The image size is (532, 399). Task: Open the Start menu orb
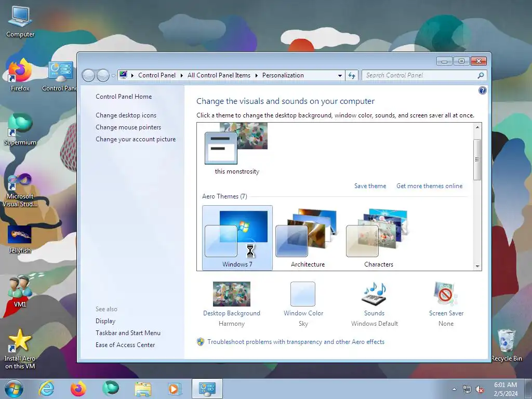(x=14, y=389)
